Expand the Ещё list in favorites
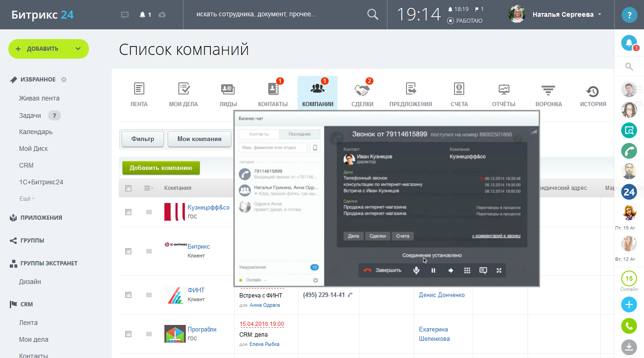This screenshot has width=644, height=358. coord(27,199)
